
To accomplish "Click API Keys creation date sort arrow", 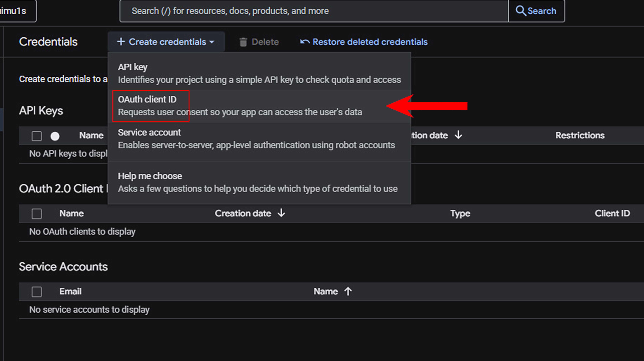I will [459, 135].
